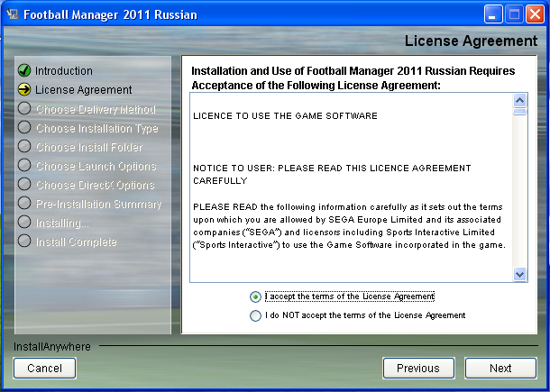
Task: Click the InstallAnywhere label
Action: coord(52,347)
